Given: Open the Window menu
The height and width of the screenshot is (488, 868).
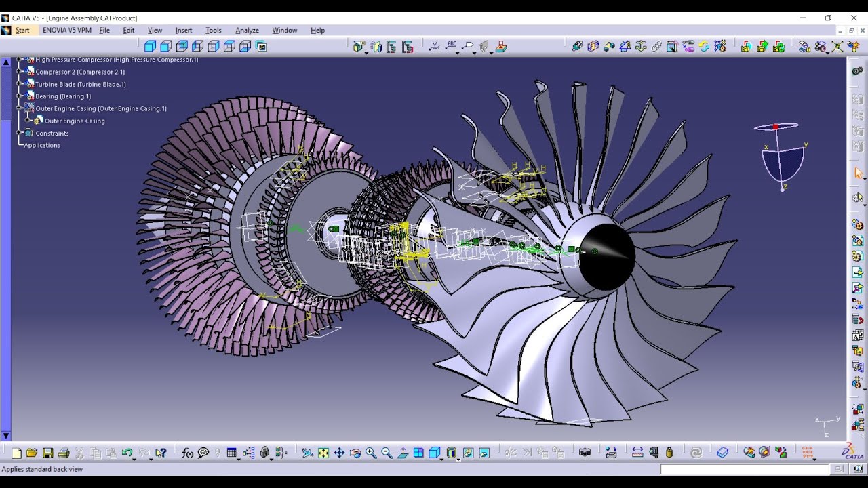Looking at the screenshot, I should [285, 30].
